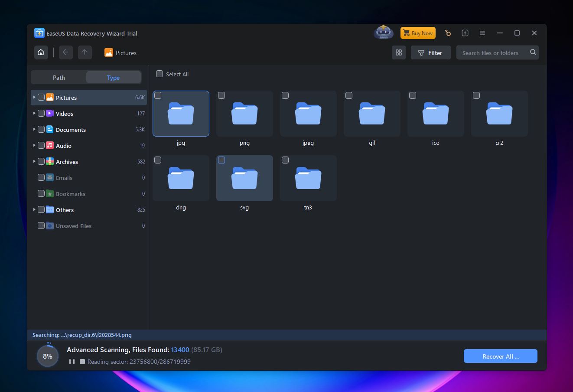Click the EaseUS app logo icon
573x392 pixels.
39,33
